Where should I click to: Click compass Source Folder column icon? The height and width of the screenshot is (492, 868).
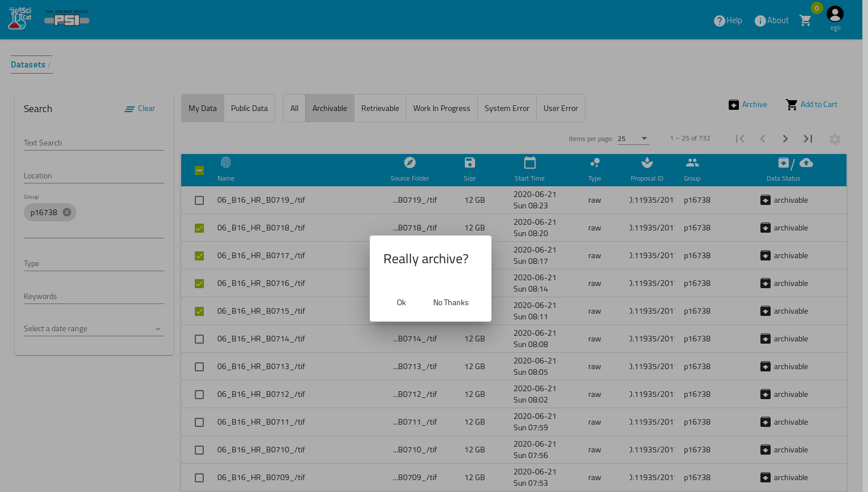click(x=410, y=163)
